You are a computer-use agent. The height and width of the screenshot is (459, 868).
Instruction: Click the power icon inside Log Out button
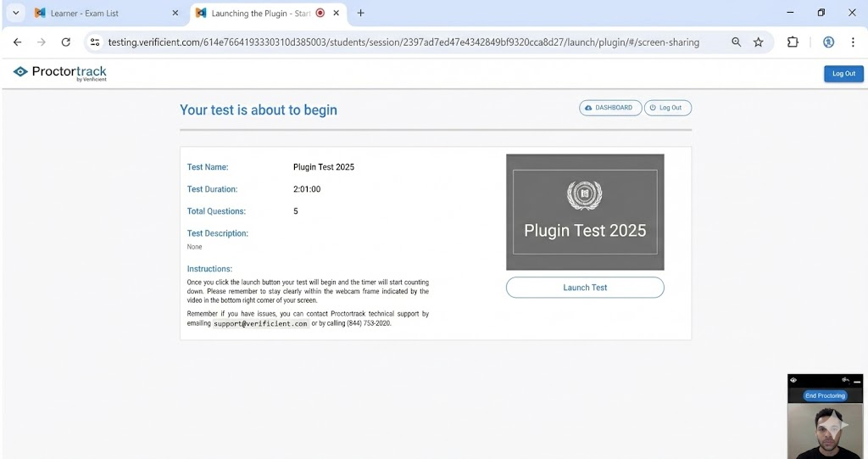[x=653, y=108]
